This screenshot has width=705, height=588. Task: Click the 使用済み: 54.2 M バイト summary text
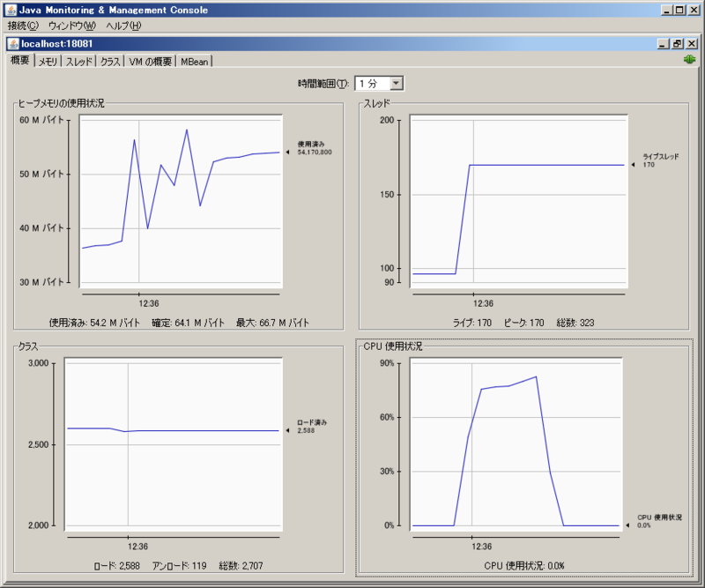pyautogui.click(x=94, y=323)
